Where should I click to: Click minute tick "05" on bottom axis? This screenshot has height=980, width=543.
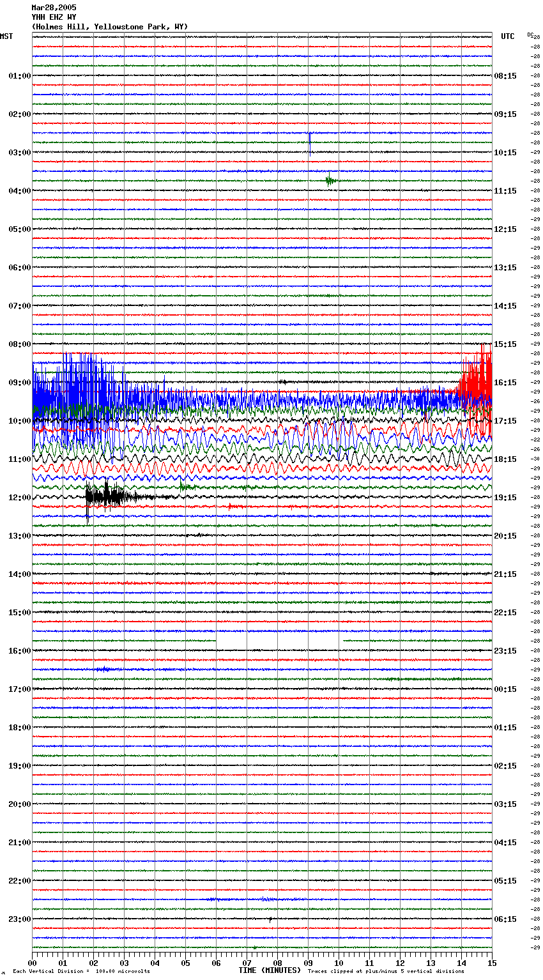pyautogui.click(x=185, y=962)
